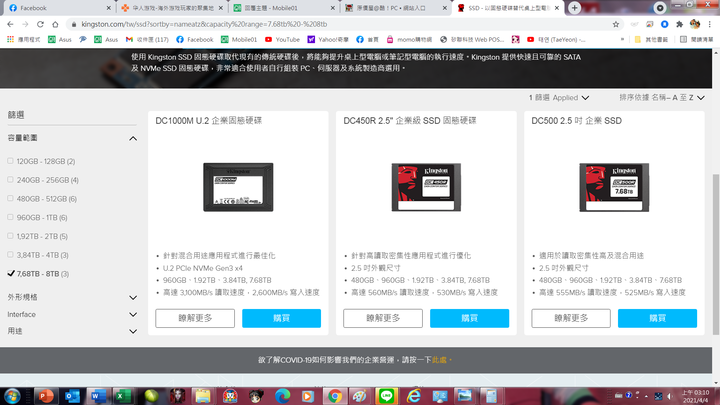The image size is (720, 405).
Task: Open the Paint palette icon on the taskbar
Action: pos(360,396)
